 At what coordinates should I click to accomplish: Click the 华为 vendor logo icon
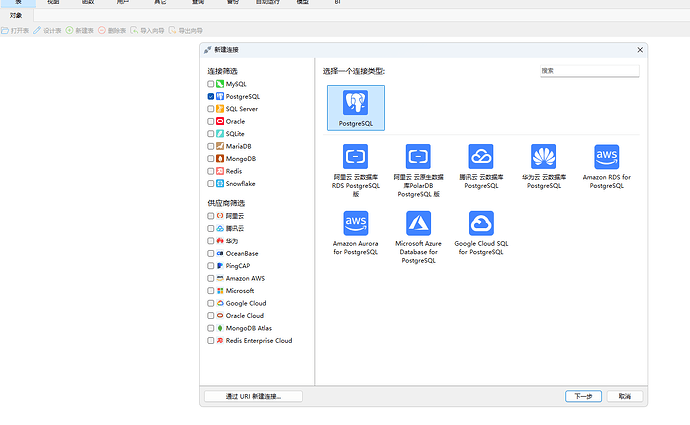tap(220, 241)
